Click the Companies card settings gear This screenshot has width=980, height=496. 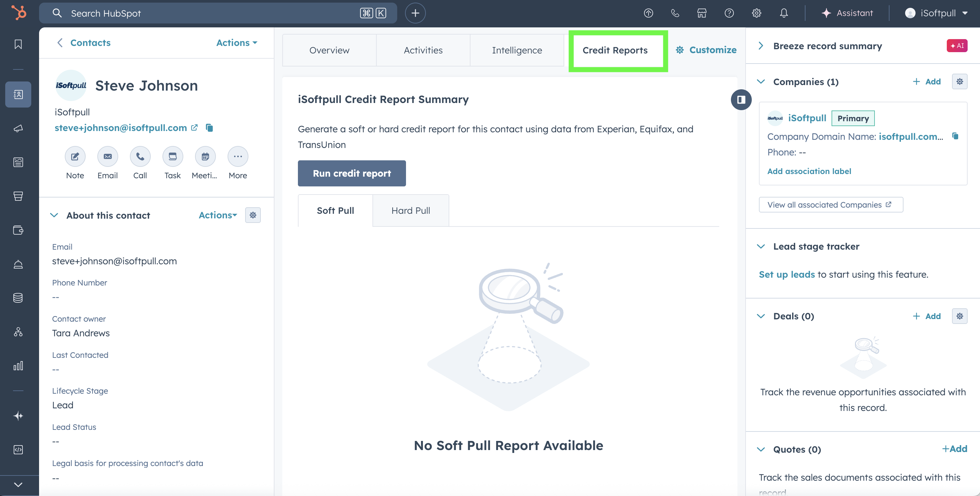pyautogui.click(x=959, y=81)
